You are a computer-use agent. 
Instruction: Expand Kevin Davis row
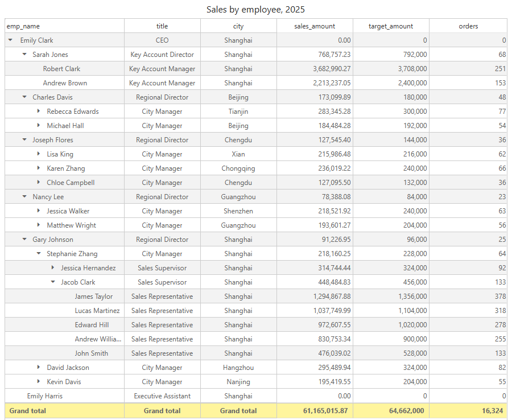(39, 381)
